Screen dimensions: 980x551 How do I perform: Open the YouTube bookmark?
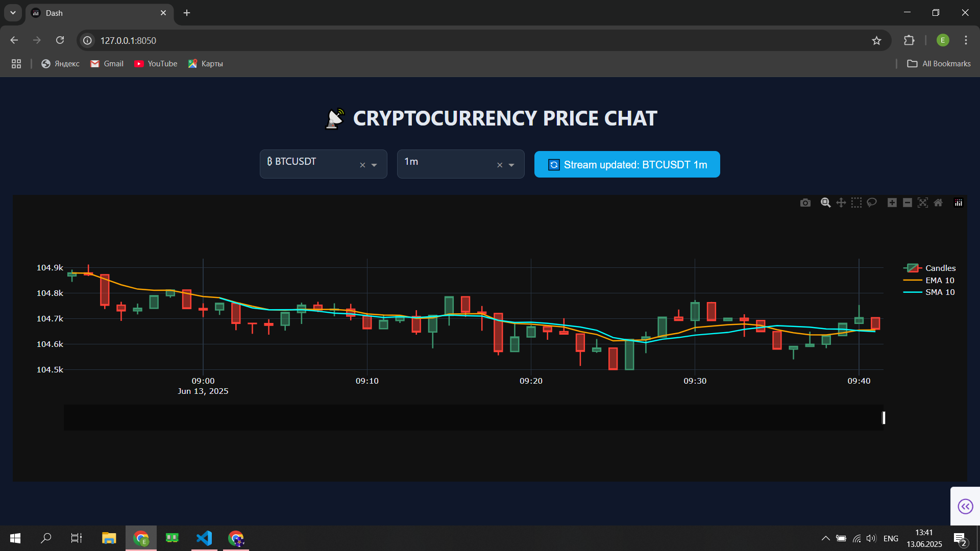point(156,64)
